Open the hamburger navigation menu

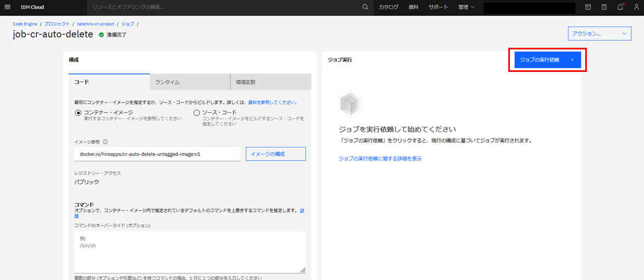click(7, 7)
